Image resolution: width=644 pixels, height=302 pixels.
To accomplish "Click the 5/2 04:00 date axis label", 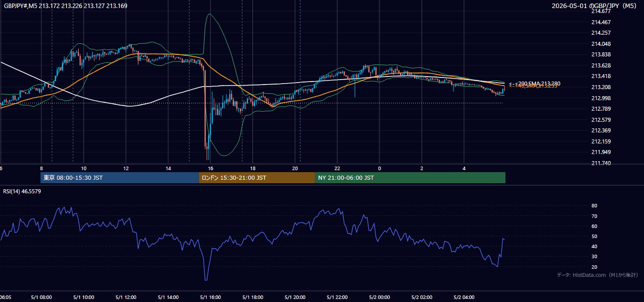I will (465, 297).
